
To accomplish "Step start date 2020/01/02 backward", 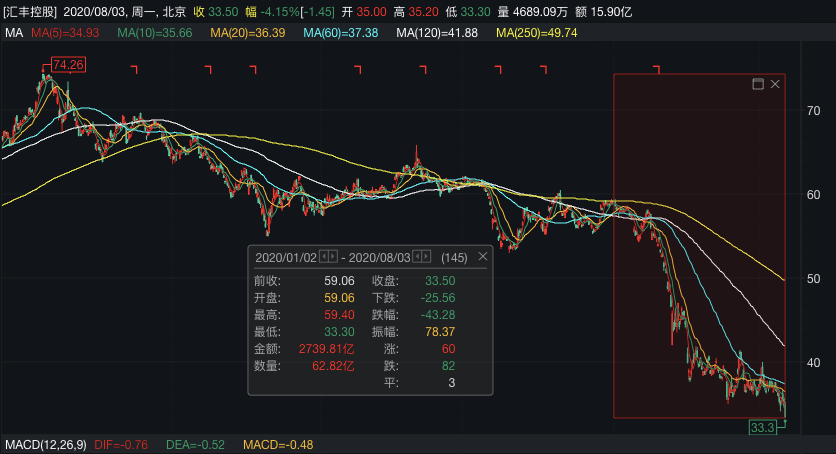I will 322,257.
